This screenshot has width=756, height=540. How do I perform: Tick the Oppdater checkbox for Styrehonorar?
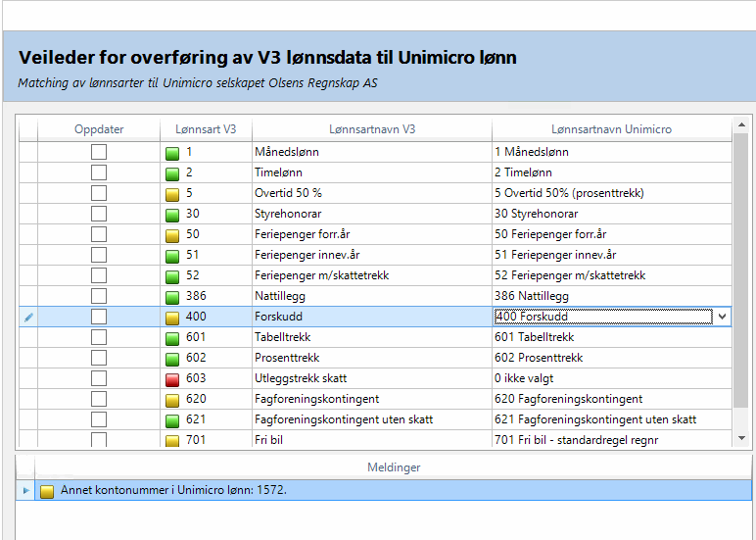(x=99, y=214)
